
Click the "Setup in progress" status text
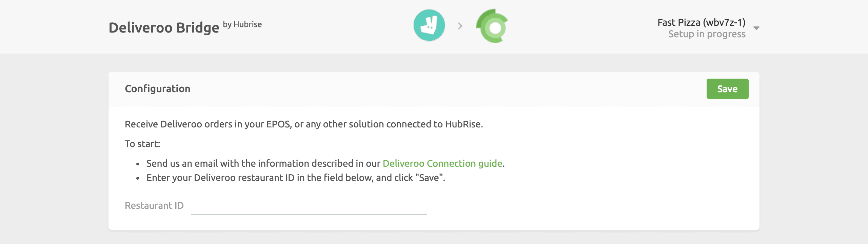click(707, 34)
